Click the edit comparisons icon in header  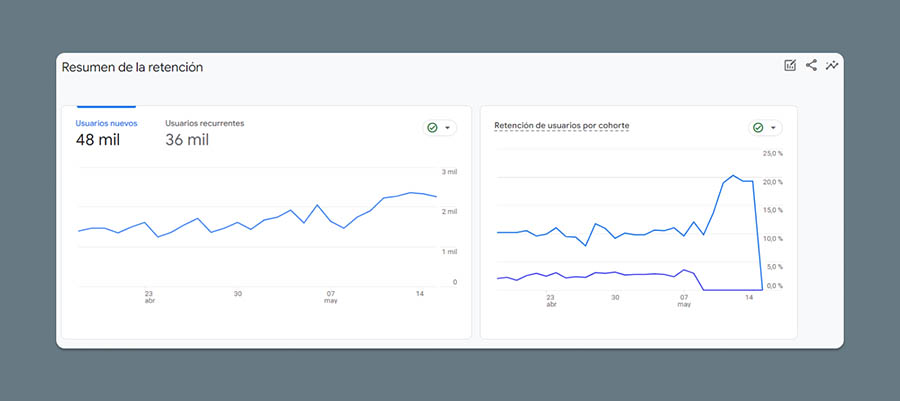point(790,66)
